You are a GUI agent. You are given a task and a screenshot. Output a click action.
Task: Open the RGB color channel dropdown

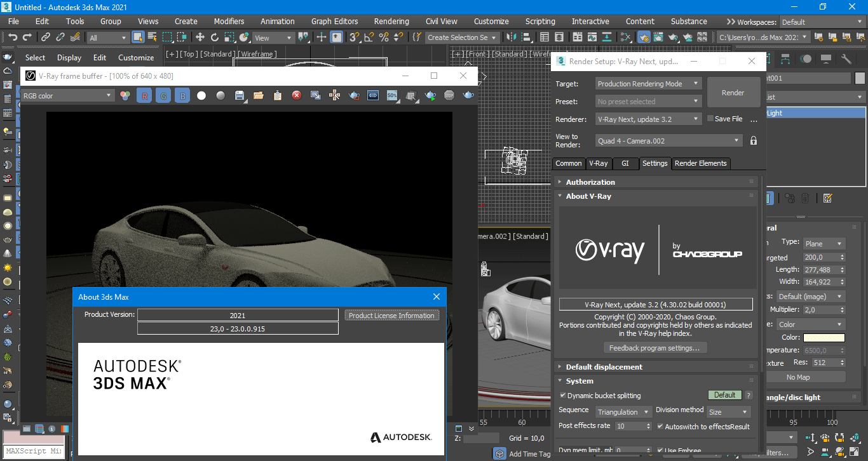coord(67,96)
